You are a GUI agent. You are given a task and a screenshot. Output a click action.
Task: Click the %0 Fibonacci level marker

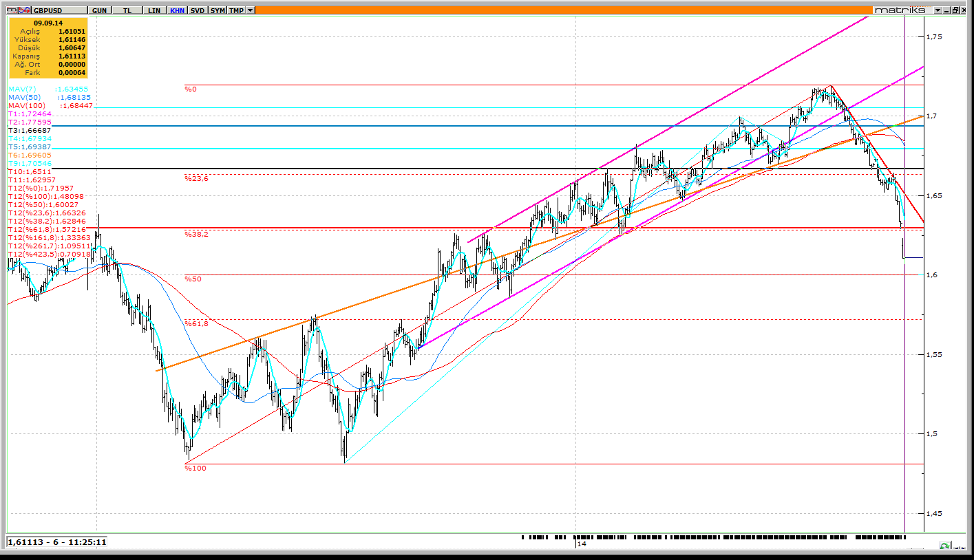pos(191,89)
